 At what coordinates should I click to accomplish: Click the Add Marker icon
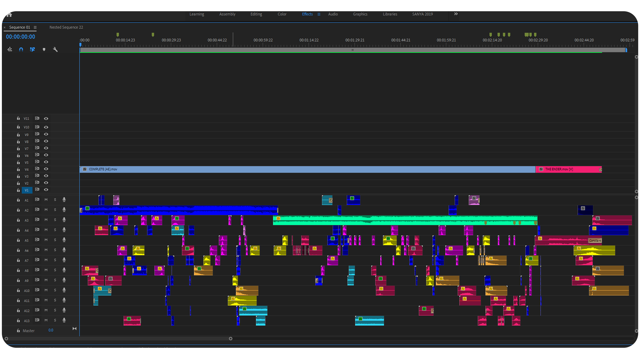pos(44,49)
